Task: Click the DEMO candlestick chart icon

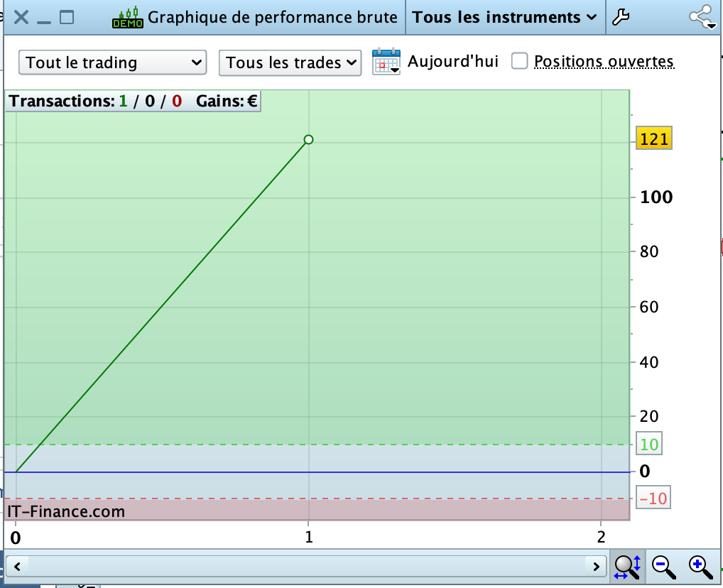Action: tap(128, 18)
